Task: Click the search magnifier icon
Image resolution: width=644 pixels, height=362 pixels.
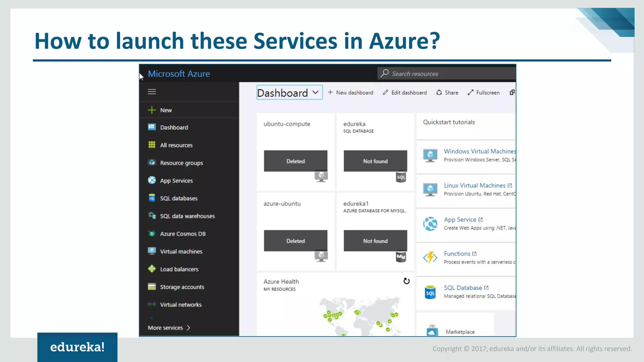Action: 385,73
